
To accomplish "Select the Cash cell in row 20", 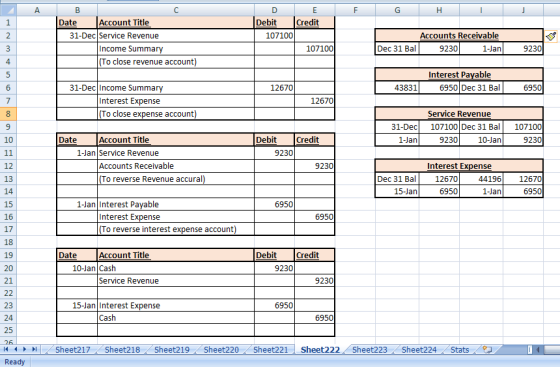I will (x=176, y=268).
